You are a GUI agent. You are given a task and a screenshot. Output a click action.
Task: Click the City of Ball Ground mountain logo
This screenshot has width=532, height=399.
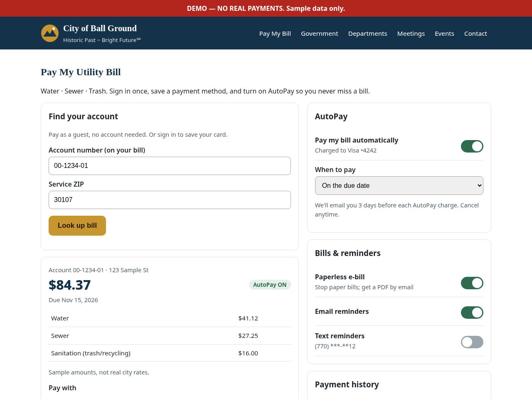point(50,33)
